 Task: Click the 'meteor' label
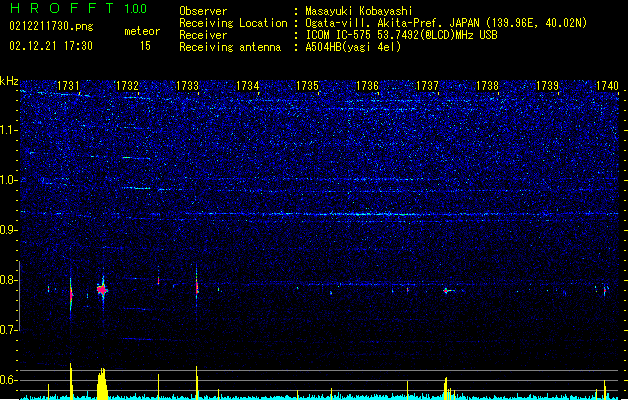(142, 31)
